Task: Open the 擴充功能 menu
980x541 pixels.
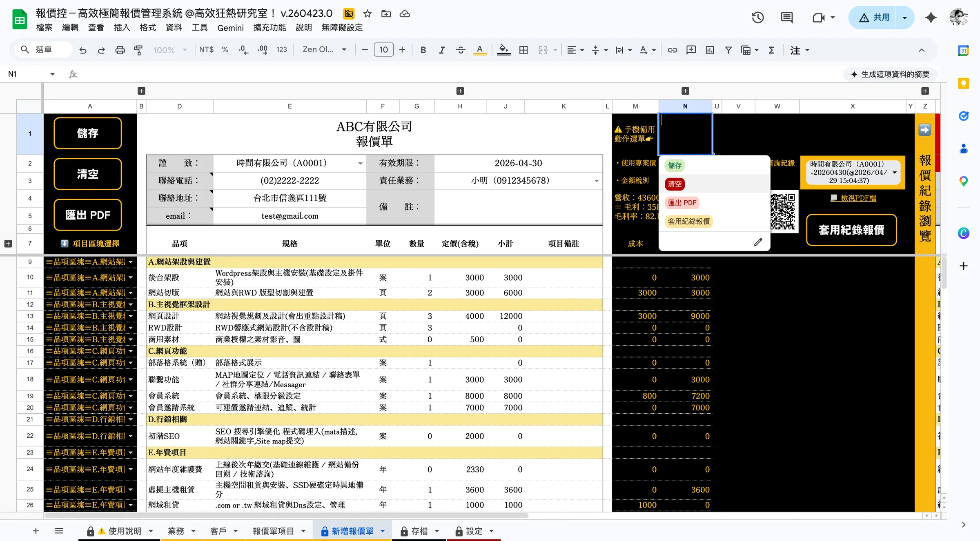Action: click(x=269, y=27)
